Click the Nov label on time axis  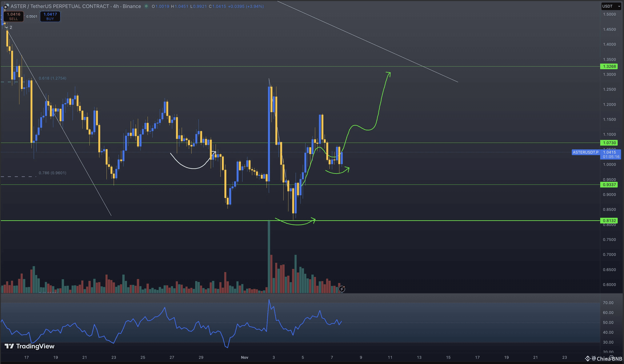coord(244,357)
